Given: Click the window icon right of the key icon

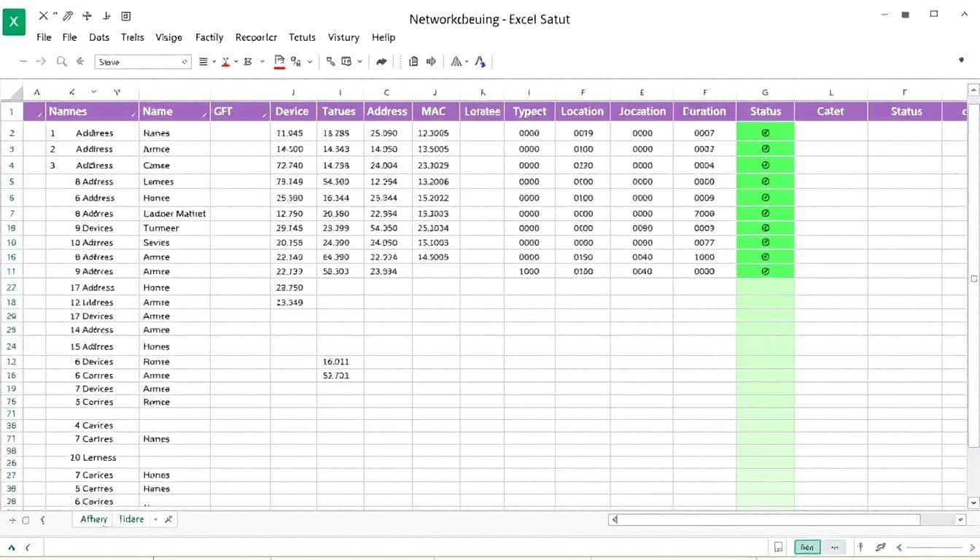Looking at the screenshot, I should point(347,62).
